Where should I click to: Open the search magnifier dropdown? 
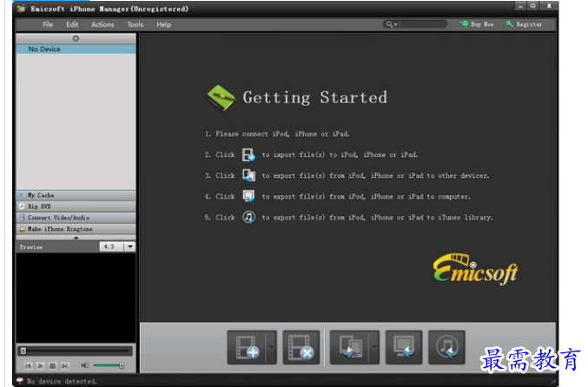(x=391, y=24)
